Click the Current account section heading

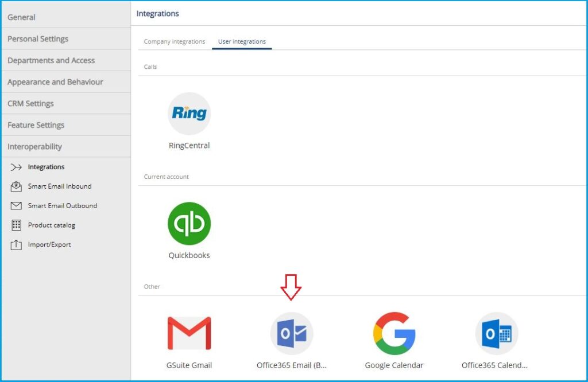(x=166, y=177)
